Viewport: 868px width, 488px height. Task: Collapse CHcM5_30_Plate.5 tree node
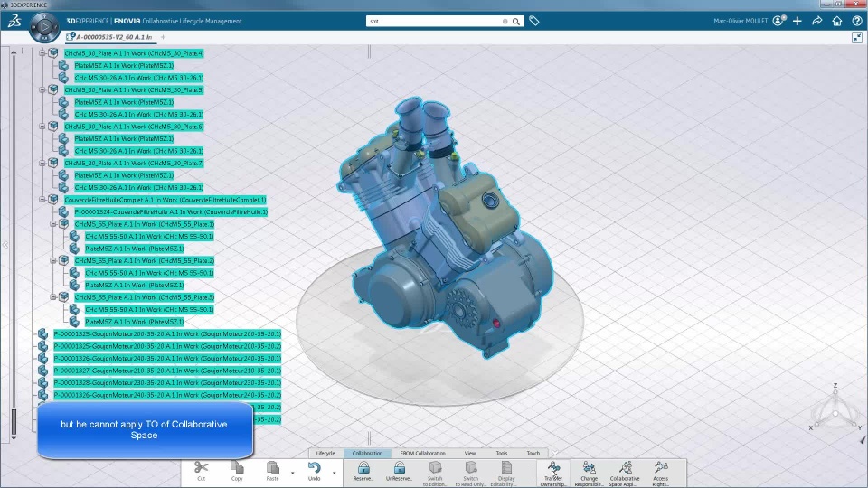tap(42, 89)
